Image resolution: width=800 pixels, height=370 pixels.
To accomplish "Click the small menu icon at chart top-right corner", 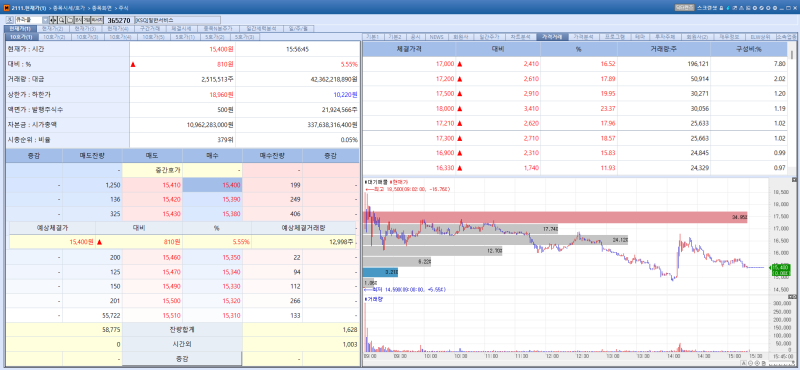I will coord(794,181).
